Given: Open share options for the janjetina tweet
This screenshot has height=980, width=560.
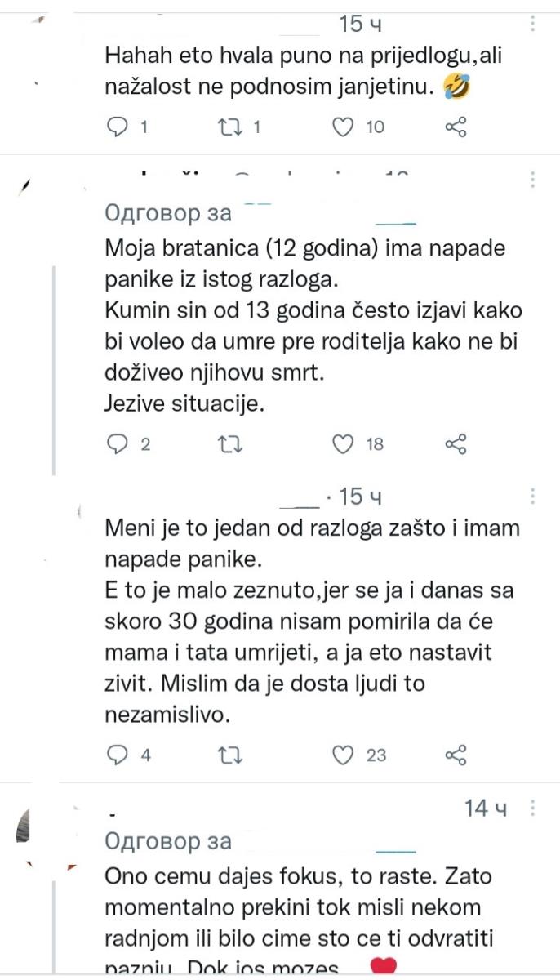Looking at the screenshot, I should point(457,127).
